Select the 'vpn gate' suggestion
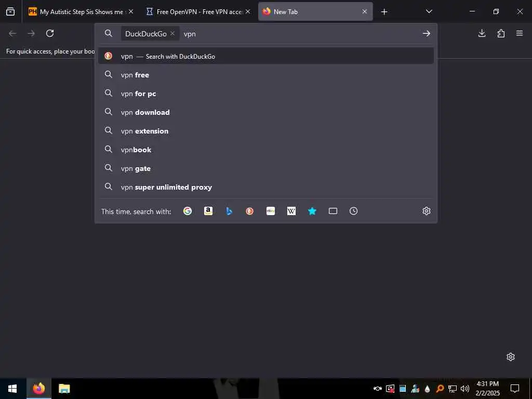The image size is (532, 399). 265,168
